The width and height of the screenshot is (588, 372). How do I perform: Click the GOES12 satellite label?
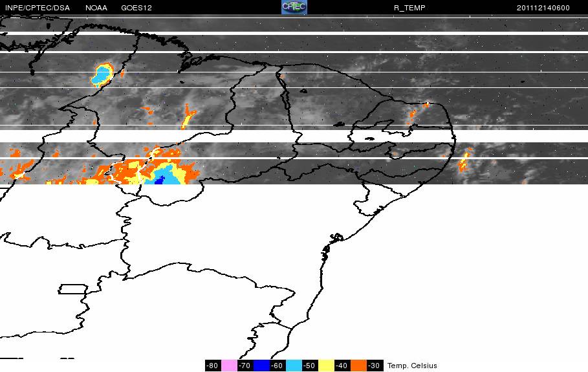pyautogui.click(x=136, y=8)
